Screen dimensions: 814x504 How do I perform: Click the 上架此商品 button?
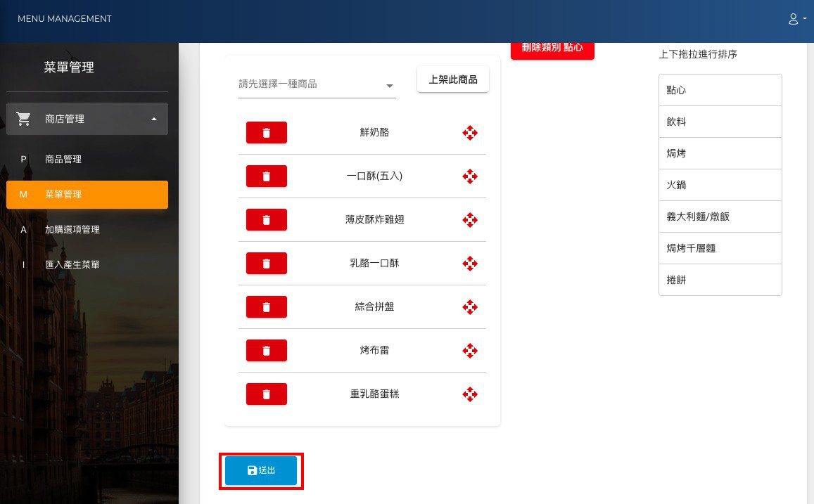click(452, 79)
